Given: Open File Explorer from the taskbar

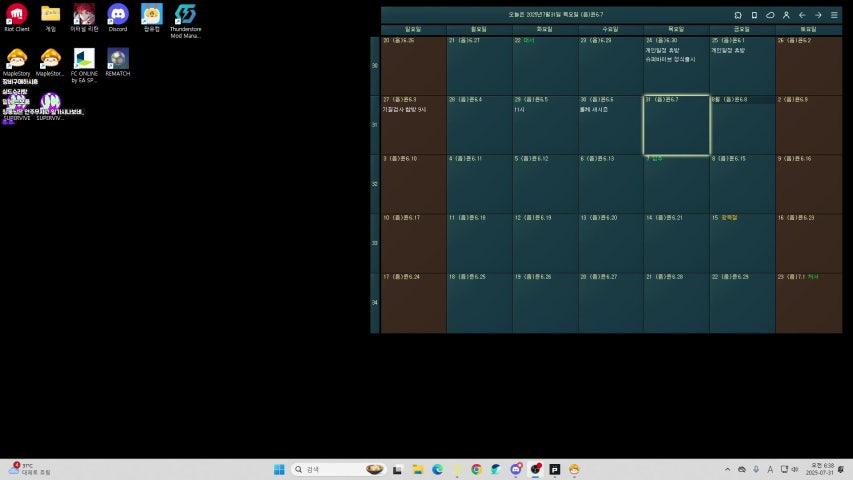Looking at the screenshot, I should [418, 469].
